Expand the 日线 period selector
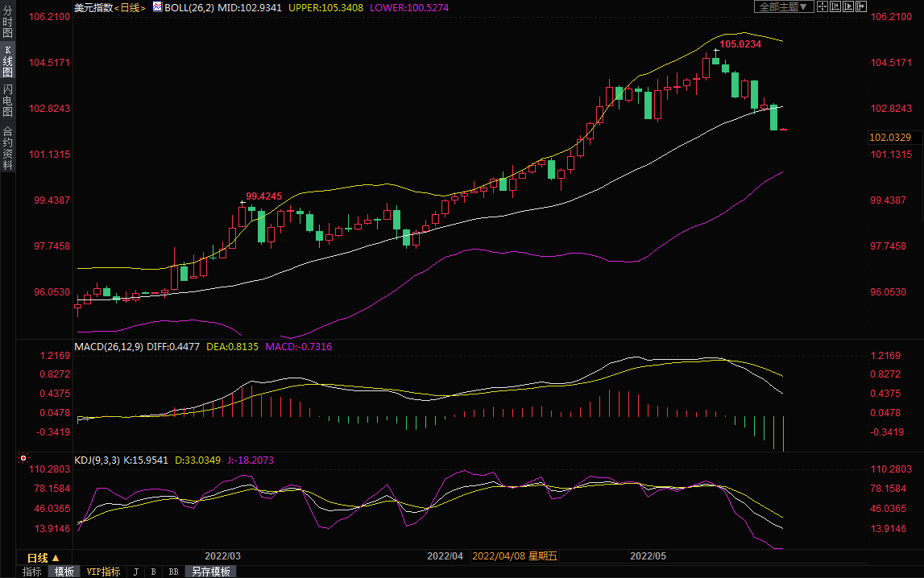Image resolution: width=924 pixels, height=578 pixels. (x=43, y=558)
